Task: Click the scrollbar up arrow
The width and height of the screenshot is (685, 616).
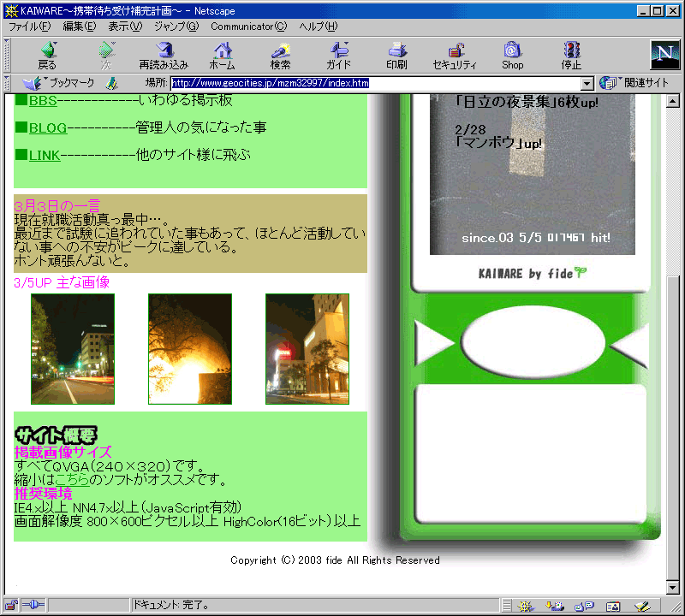Action: 673,102
